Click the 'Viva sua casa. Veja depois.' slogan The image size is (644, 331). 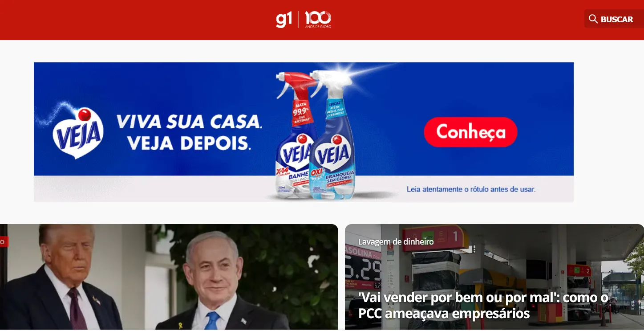[189, 132]
